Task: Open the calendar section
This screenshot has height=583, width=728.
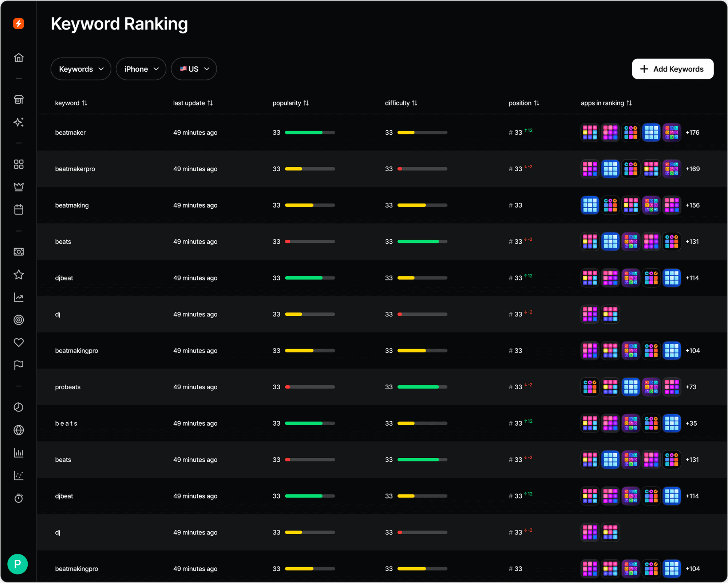Action: [19, 209]
